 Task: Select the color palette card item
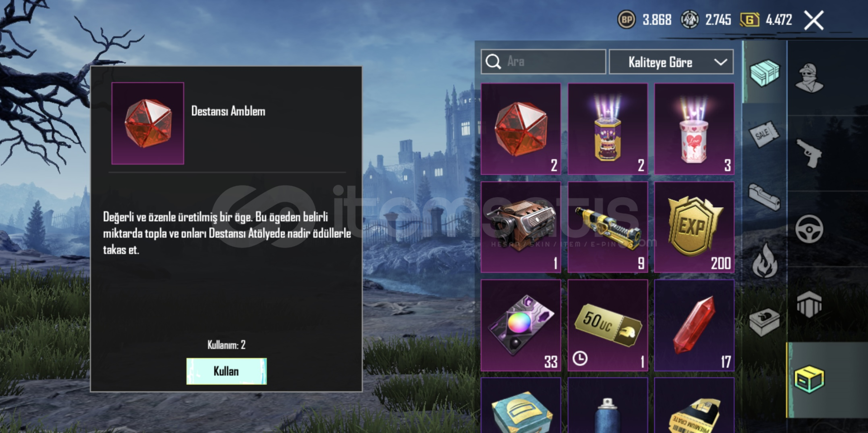[521, 325]
